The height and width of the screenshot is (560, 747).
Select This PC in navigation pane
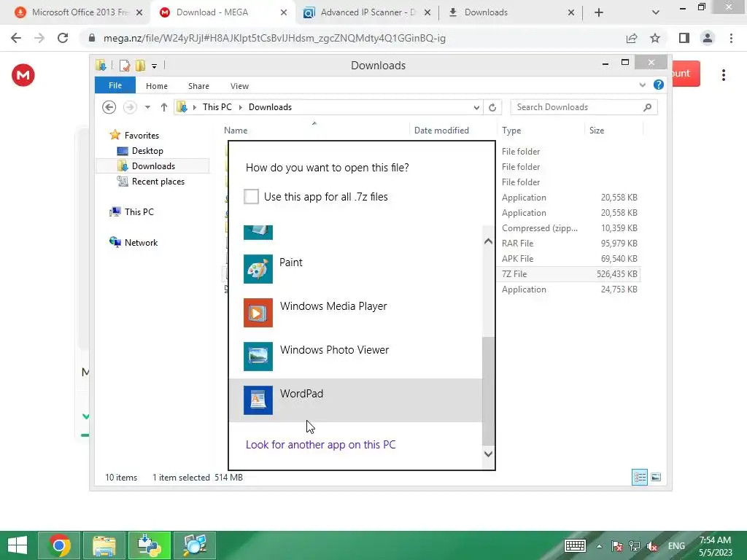click(x=139, y=212)
